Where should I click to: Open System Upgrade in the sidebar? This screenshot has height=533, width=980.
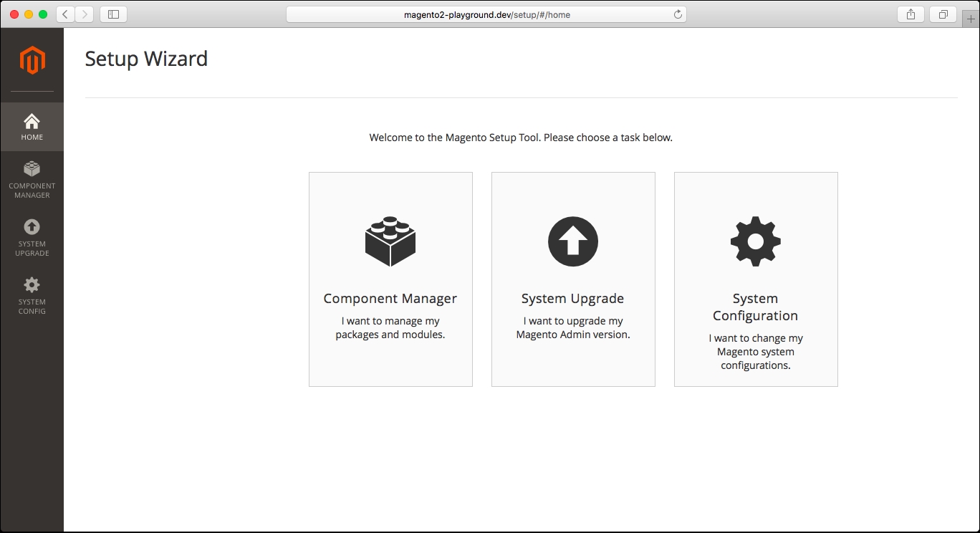(x=32, y=238)
